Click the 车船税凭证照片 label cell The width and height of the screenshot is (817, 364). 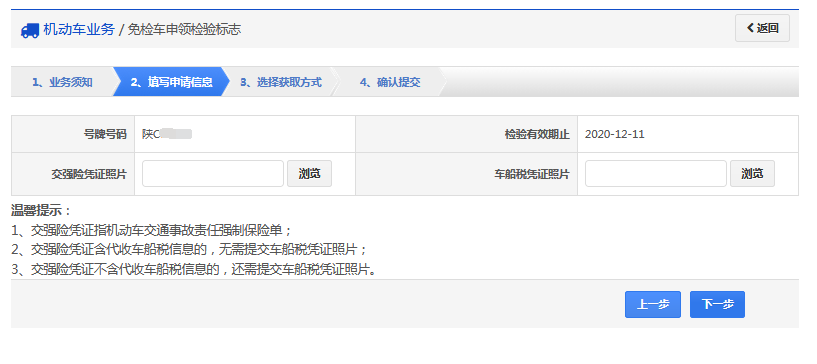click(466, 174)
